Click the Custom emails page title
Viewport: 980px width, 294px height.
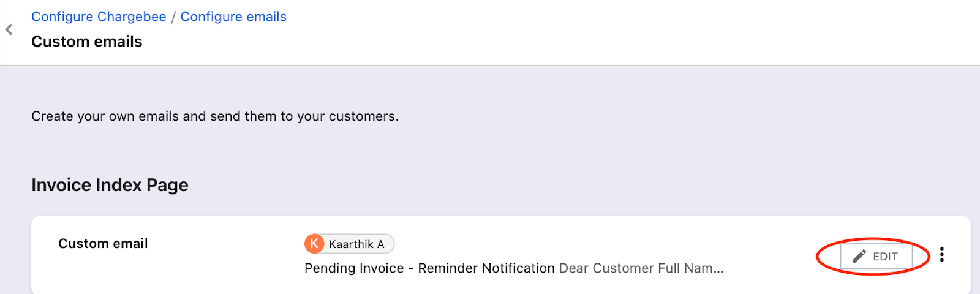[x=87, y=42]
